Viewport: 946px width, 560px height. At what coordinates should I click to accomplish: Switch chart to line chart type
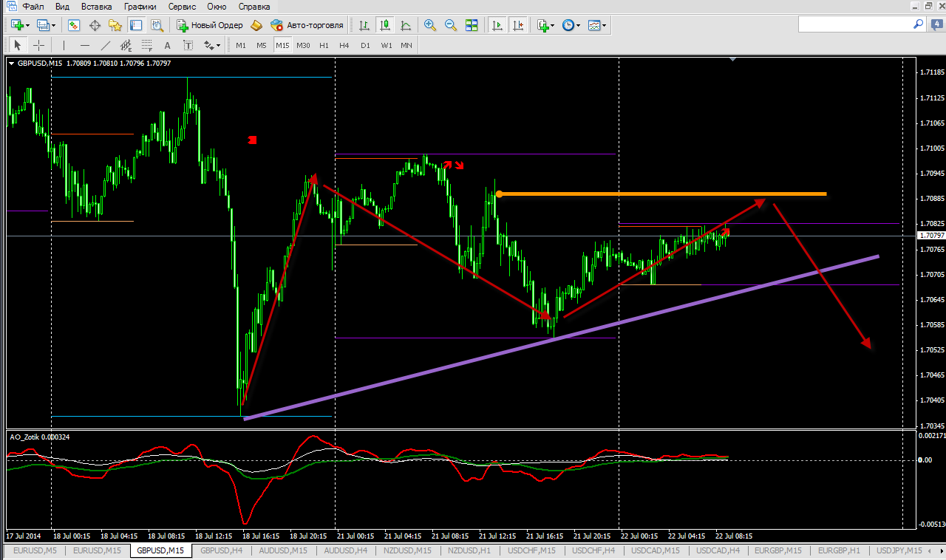406,25
